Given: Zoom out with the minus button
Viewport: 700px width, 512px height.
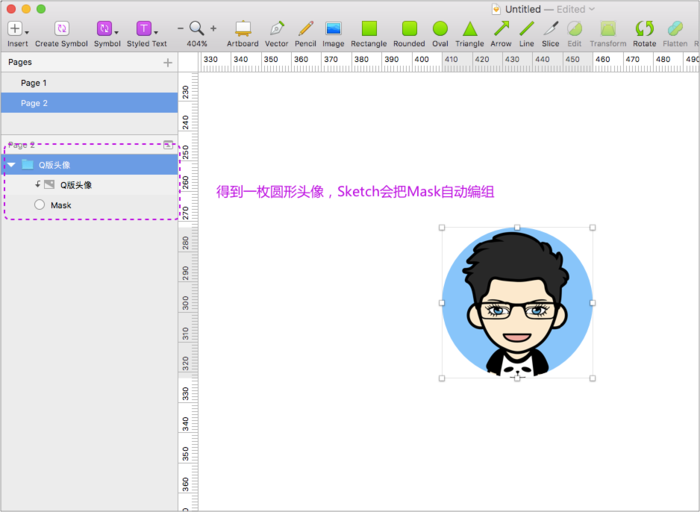Looking at the screenshot, I should [180, 28].
